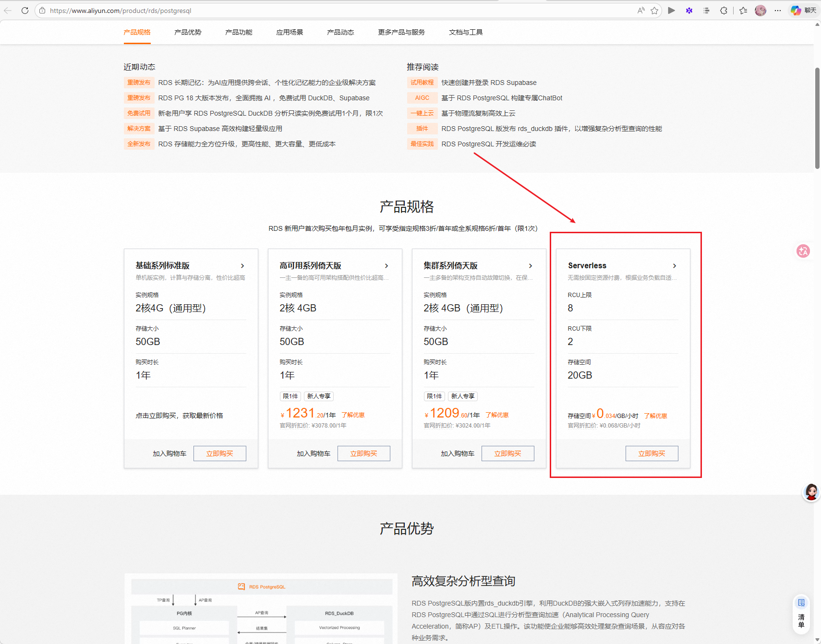Open the favorites list icon in toolbar
The width and height of the screenshot is (821, 644).
[x=743, y=11]
